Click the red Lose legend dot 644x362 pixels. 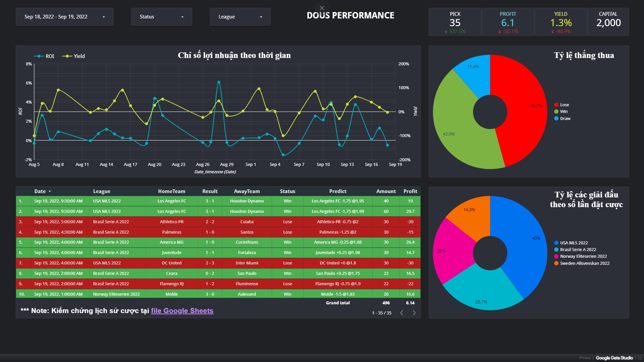(x=556, y=105)
